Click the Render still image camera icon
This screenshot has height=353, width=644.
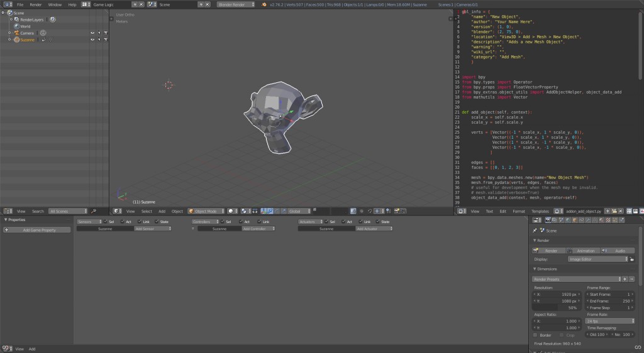[x=536, y=251]
